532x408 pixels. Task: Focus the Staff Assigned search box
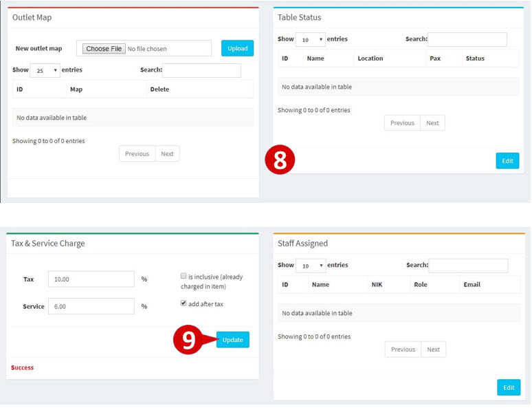point(467,266)
